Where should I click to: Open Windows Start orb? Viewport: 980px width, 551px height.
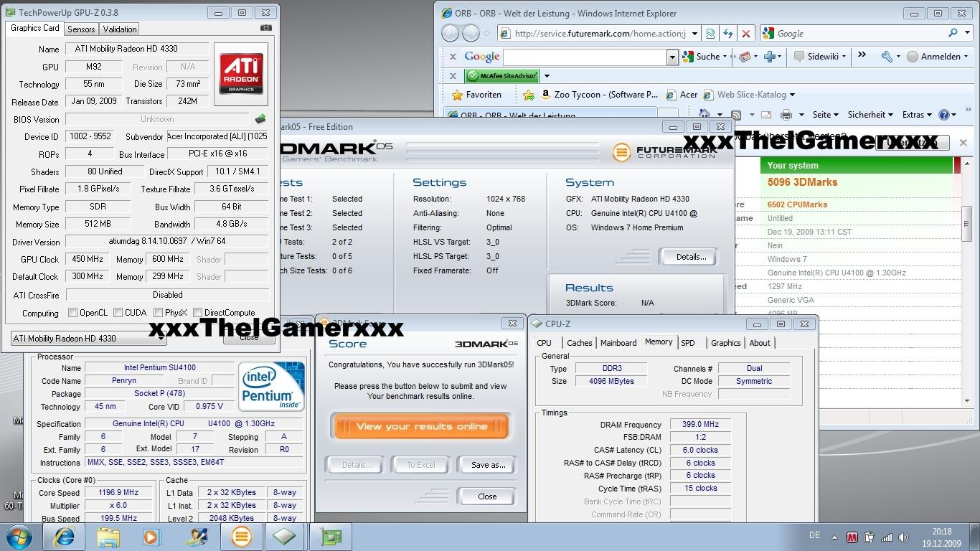pos(19,537)
